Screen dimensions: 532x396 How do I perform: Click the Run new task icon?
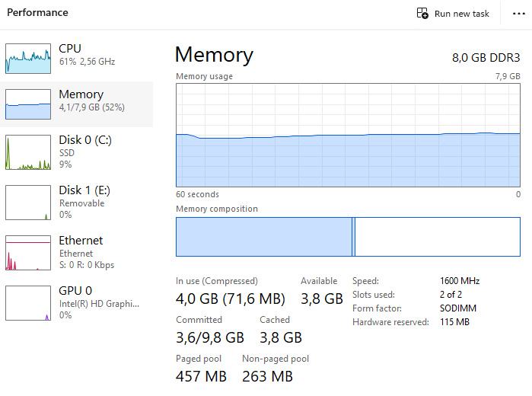(x=422, y=14)
